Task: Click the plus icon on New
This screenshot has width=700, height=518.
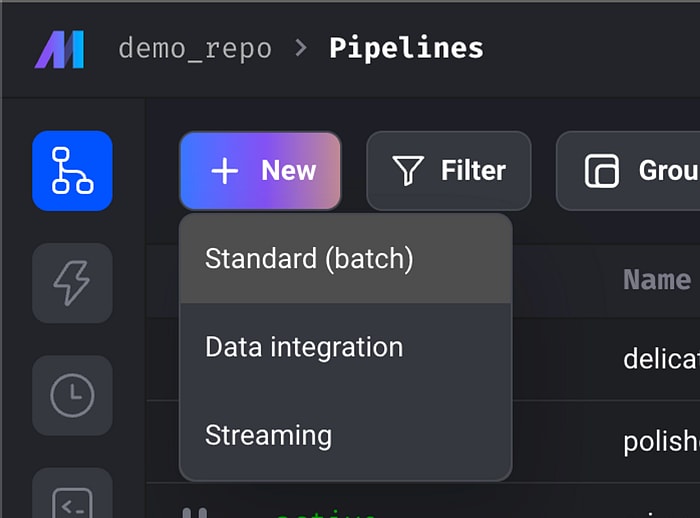Action: (225, 171)
